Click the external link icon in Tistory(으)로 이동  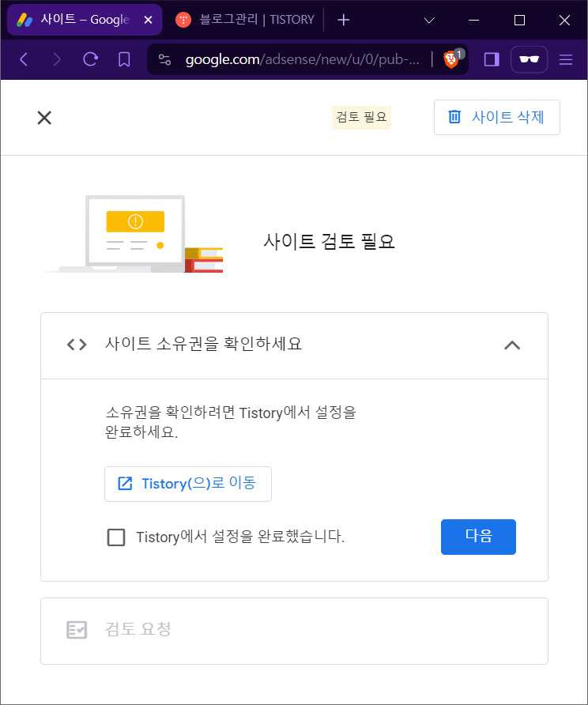tap(125, 484)
